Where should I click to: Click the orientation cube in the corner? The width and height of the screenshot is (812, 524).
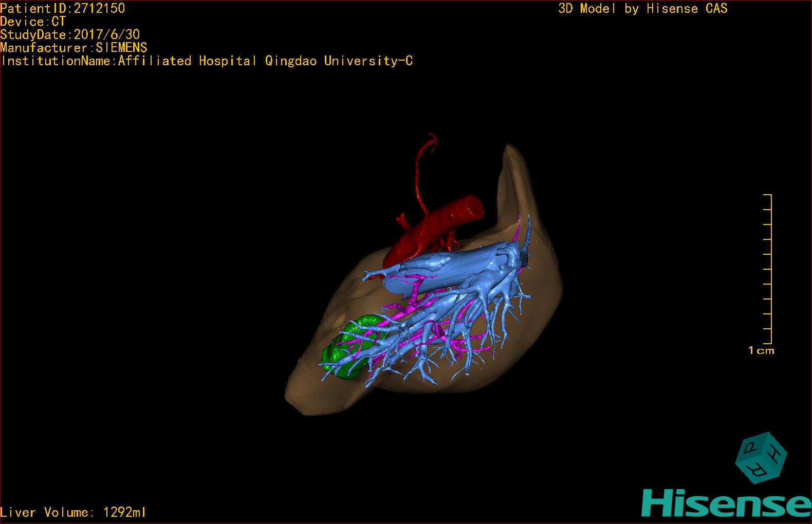point(761,458)
